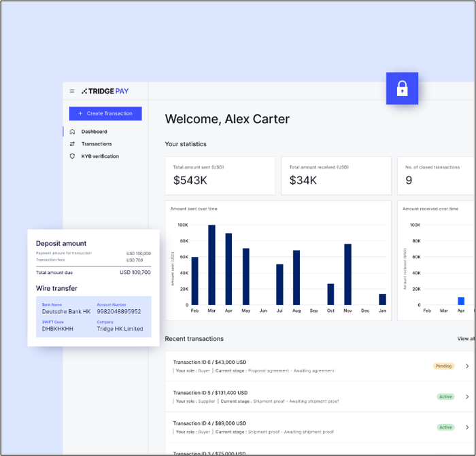Select the account number 9982048895952

coord(119,311)
